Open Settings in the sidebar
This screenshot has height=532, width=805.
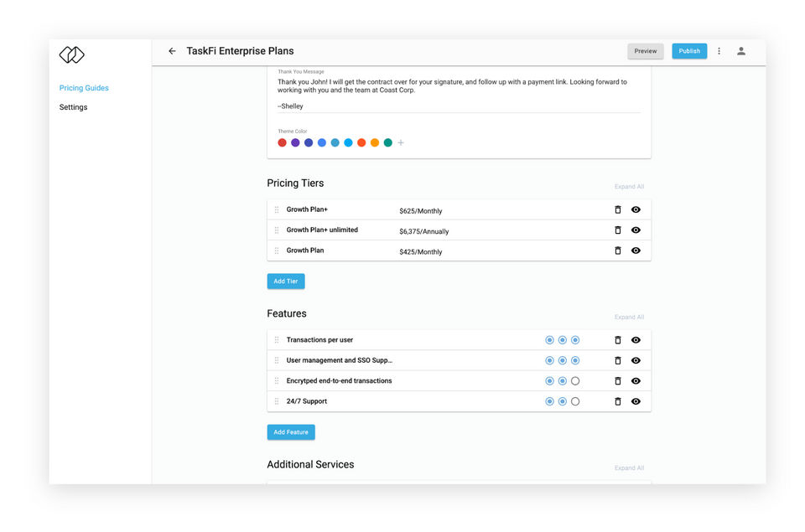[x=73, y=106]
